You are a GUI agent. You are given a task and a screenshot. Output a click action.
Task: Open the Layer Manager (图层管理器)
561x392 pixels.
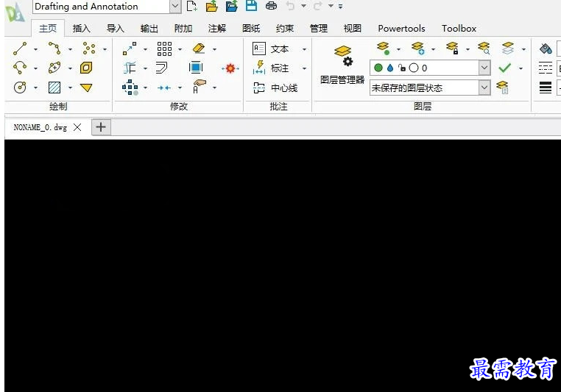point(342,65)
